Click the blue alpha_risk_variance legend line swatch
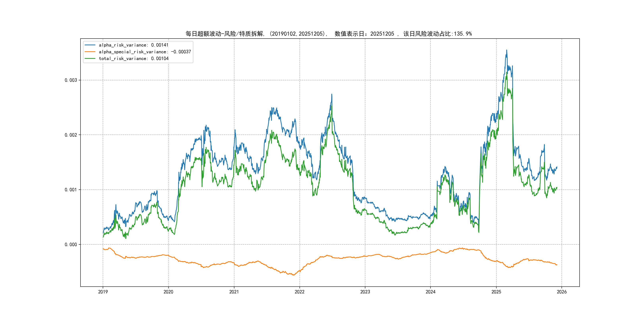The width and height of the screenshot is (644, 322). 90,45
